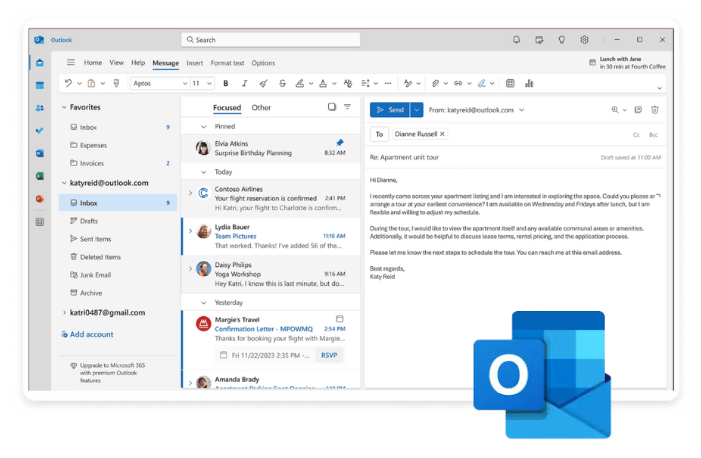Open the Calendar module in the sidebar
This screenshot has height=458, width=701.
(x=40, y=85)
